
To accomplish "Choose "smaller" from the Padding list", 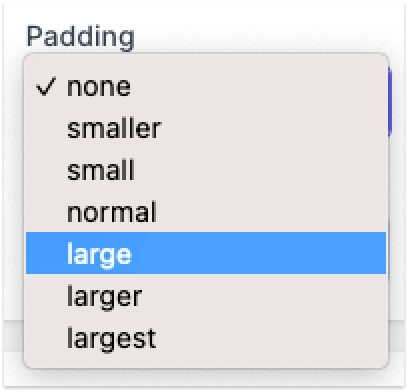I will coord(206,128).
